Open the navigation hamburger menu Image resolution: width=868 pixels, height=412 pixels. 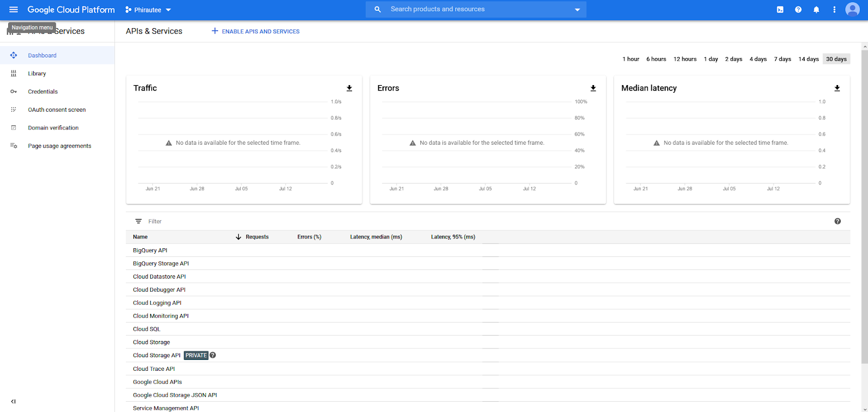click(14, 10)
